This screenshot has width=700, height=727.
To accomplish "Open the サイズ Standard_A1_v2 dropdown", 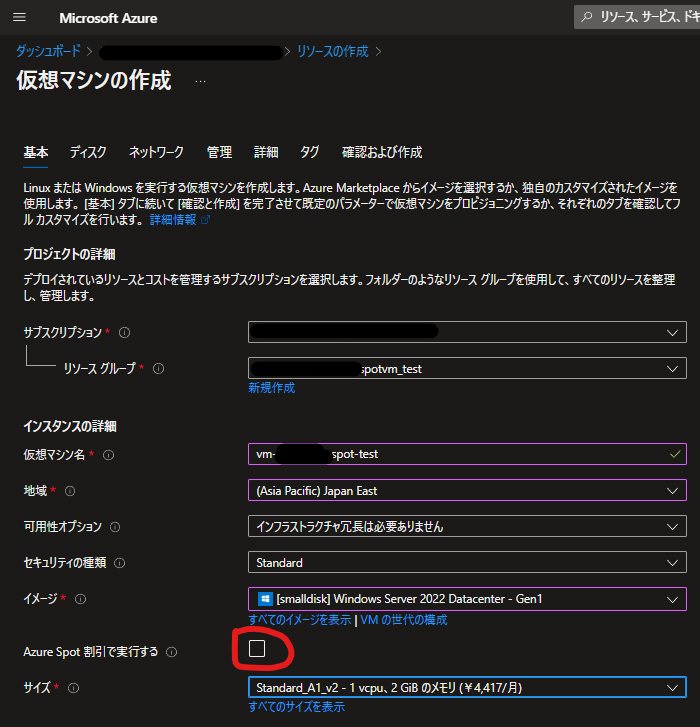I will (467, 687).
